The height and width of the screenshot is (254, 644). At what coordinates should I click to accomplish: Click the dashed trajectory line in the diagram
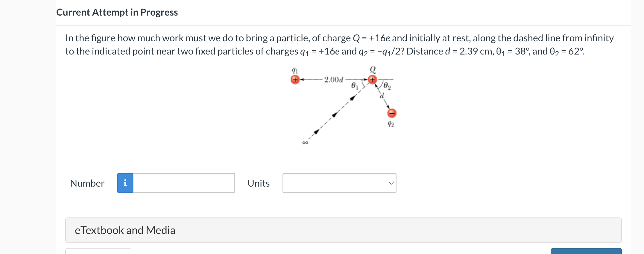[335, 114]
